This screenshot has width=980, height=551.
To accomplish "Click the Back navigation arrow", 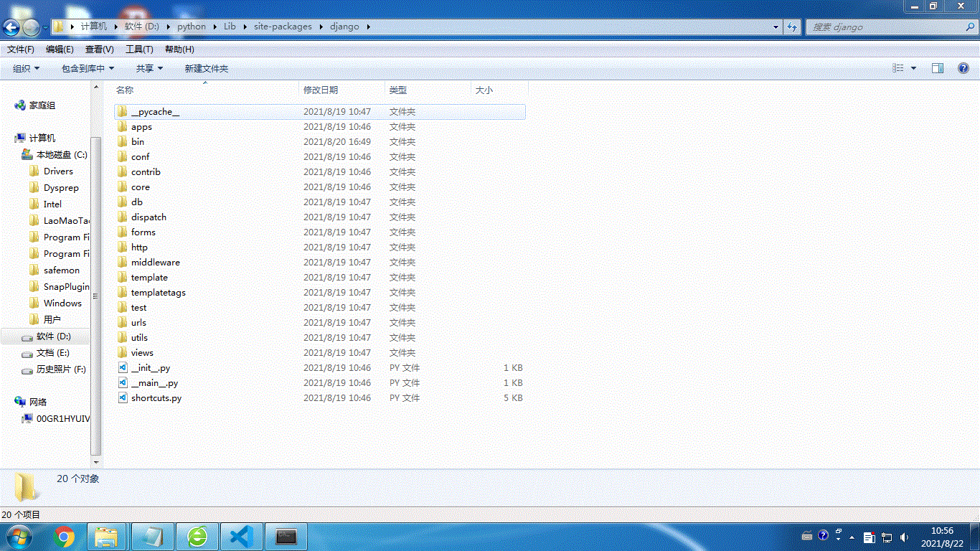I will click(11, 27).
